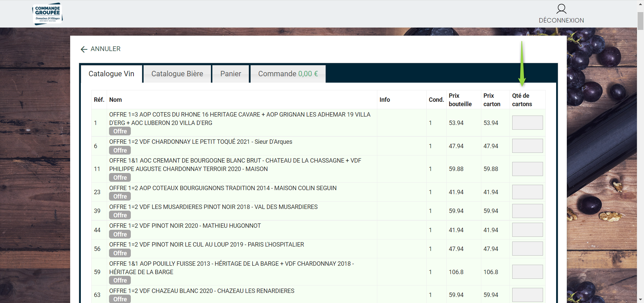This screenshot has height=303, width=644.
Task: Click Offre badge under Chazeau Blanc 2020
Action: (120, 299)
